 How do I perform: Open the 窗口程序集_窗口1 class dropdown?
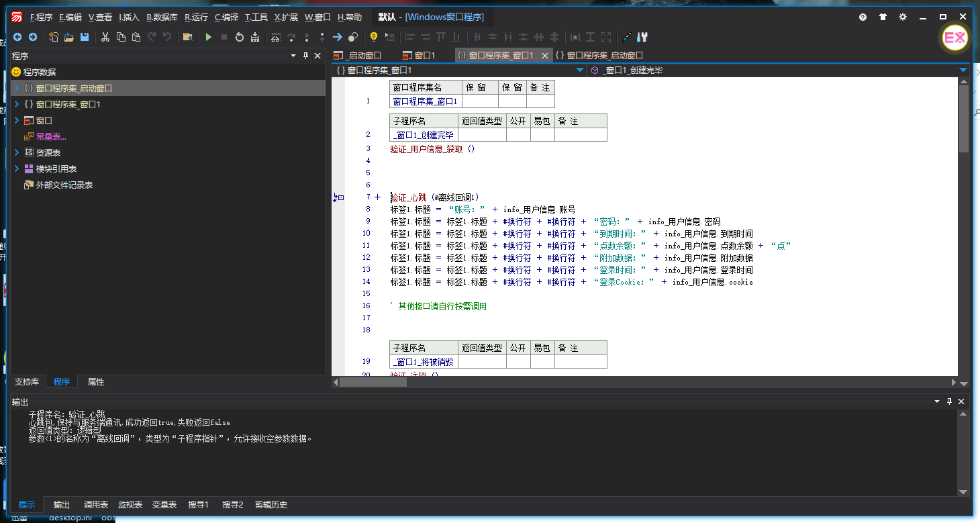coord(580,70)
